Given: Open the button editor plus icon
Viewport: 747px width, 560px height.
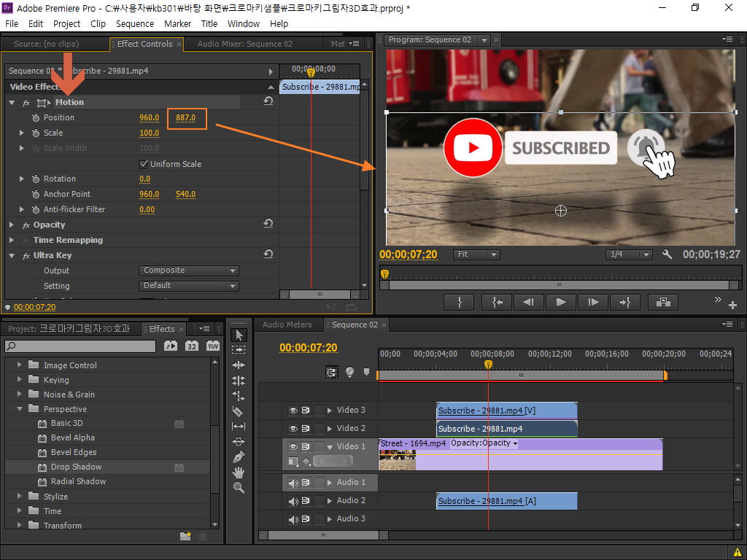Looking at the screenshot, I should [x=732, y=305].
